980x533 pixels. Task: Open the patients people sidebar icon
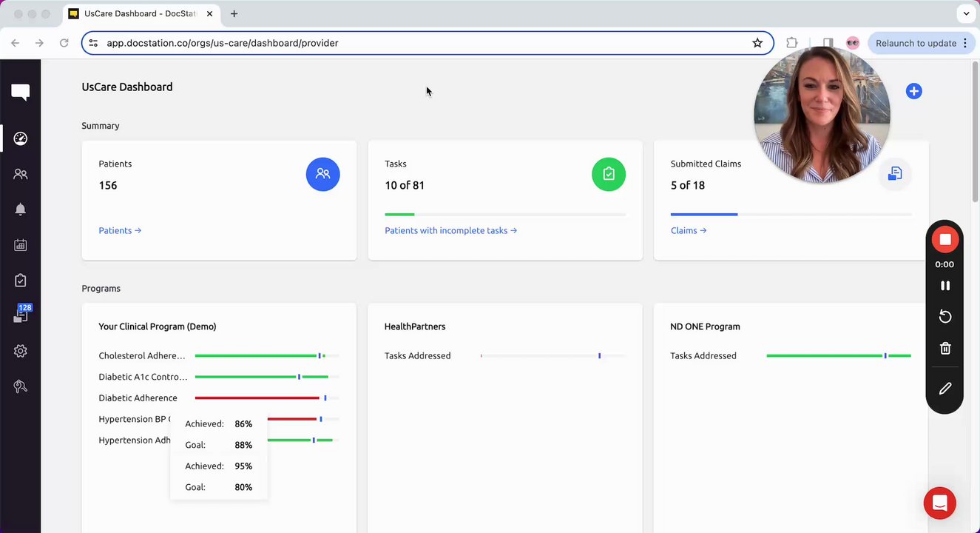click(21, 174)
